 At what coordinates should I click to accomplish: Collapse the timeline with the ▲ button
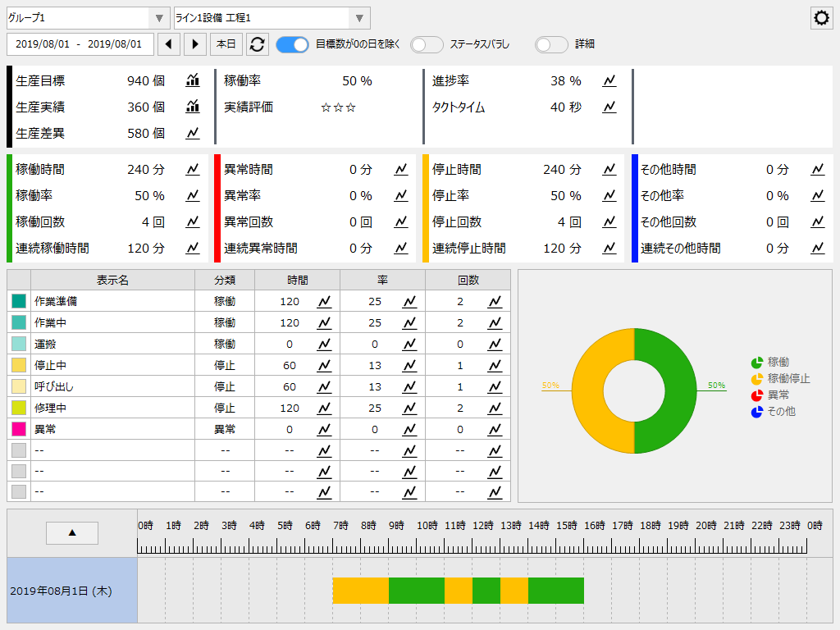click(71, 532)
